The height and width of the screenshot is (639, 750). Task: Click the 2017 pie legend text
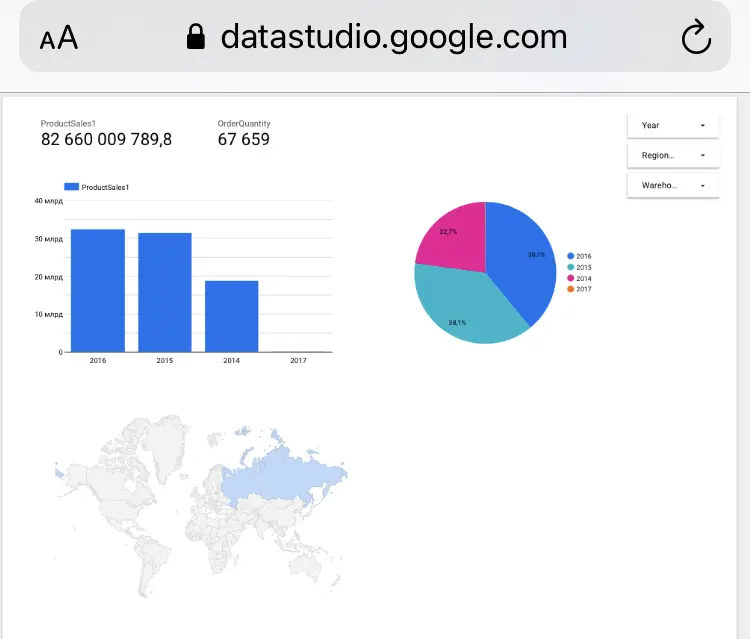click(x=584, y=289)
